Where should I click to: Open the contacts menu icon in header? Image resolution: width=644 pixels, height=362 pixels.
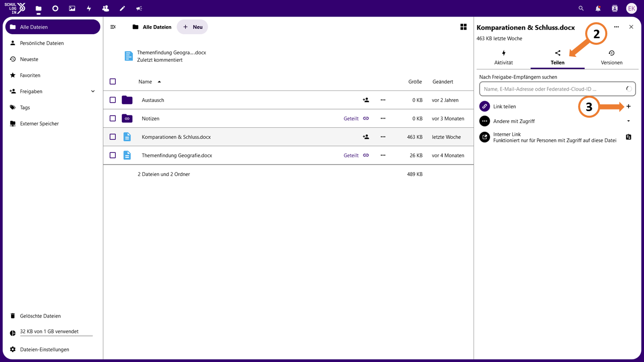click(614, 9)
